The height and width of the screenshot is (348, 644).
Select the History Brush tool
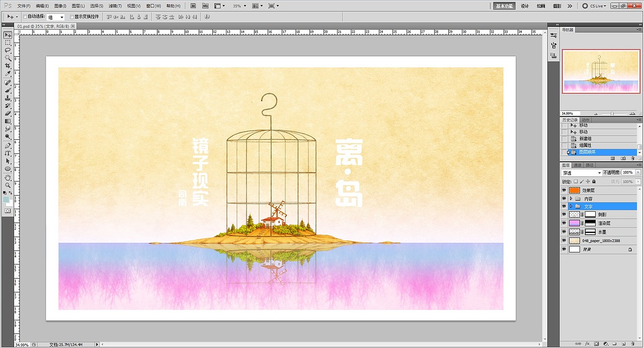click(8, 106)
